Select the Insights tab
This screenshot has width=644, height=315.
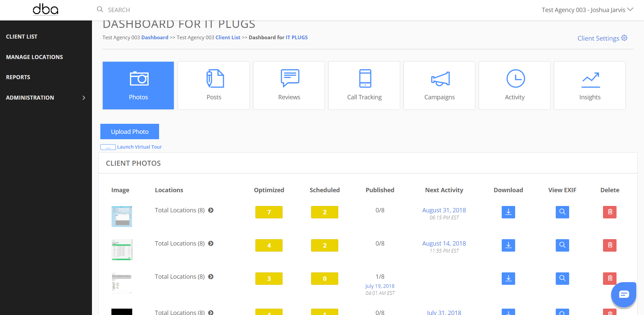(x=590, y=85)
